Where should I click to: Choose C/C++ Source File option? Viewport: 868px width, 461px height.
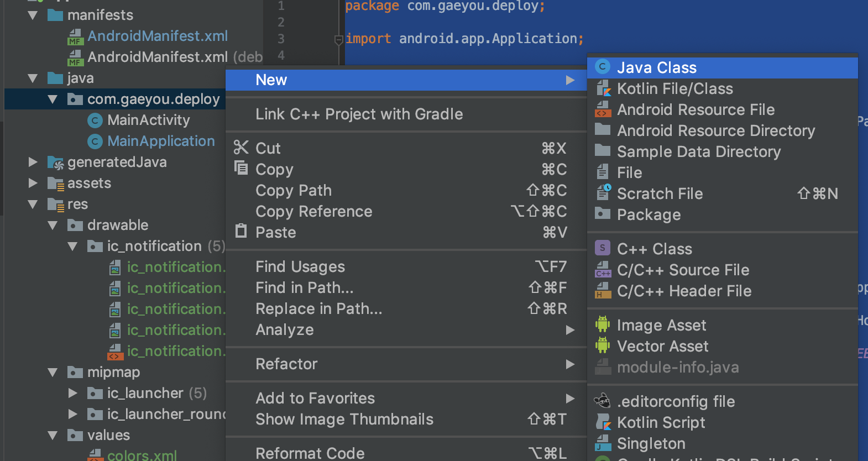click(683, 270)
